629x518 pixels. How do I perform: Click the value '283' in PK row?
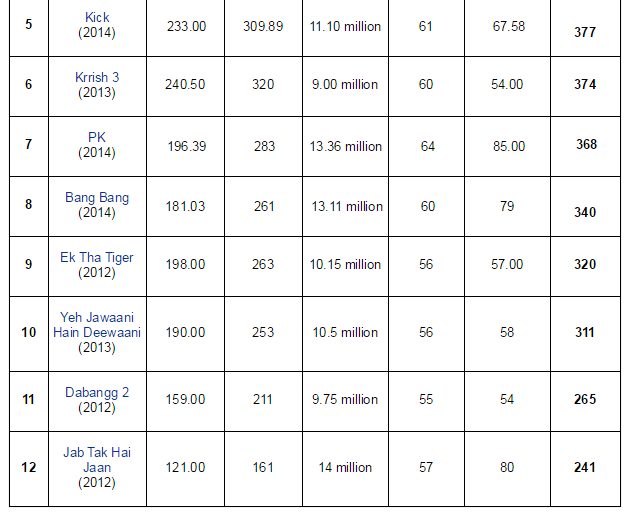[x=264, y=146]
